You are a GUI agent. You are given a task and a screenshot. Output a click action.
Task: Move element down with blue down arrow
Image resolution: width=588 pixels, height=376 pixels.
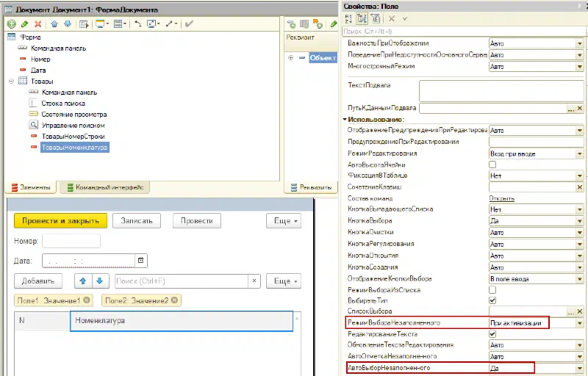[68, 24]
